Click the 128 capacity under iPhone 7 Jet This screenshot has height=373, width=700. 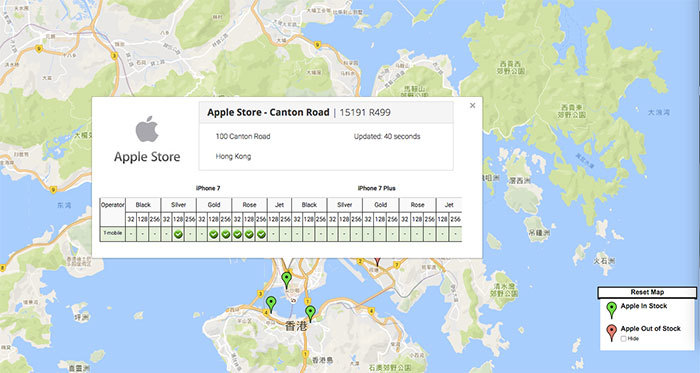coord(273,220)
